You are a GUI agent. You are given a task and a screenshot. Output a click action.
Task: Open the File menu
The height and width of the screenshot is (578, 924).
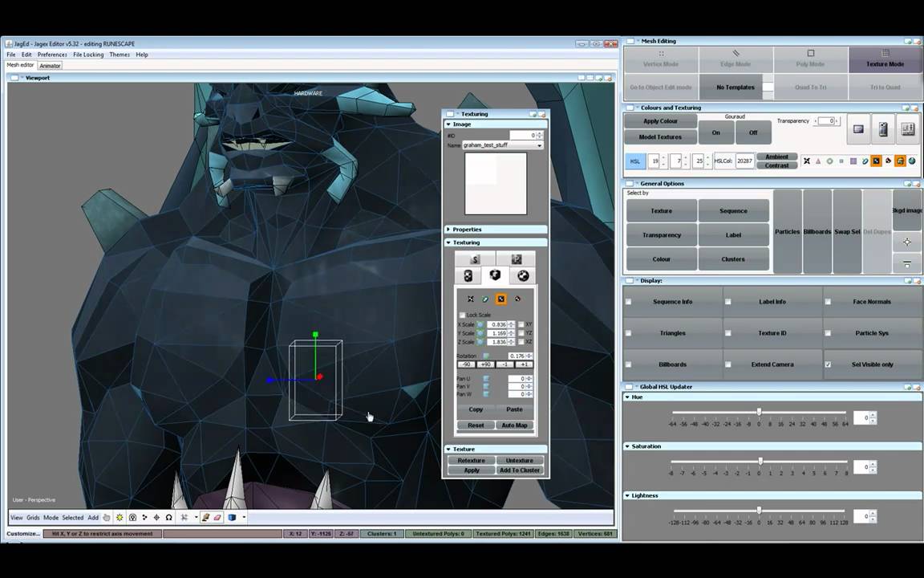tap(11, 55)
